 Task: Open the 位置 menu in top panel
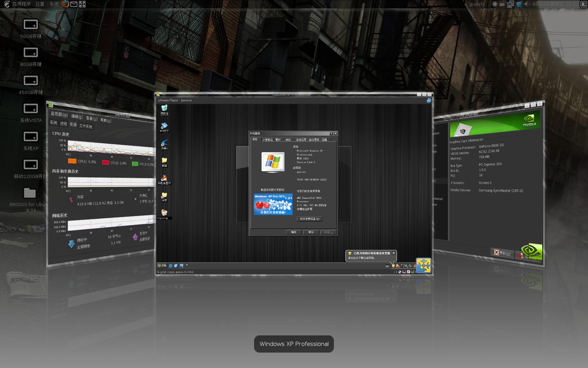tap(40, 4)
